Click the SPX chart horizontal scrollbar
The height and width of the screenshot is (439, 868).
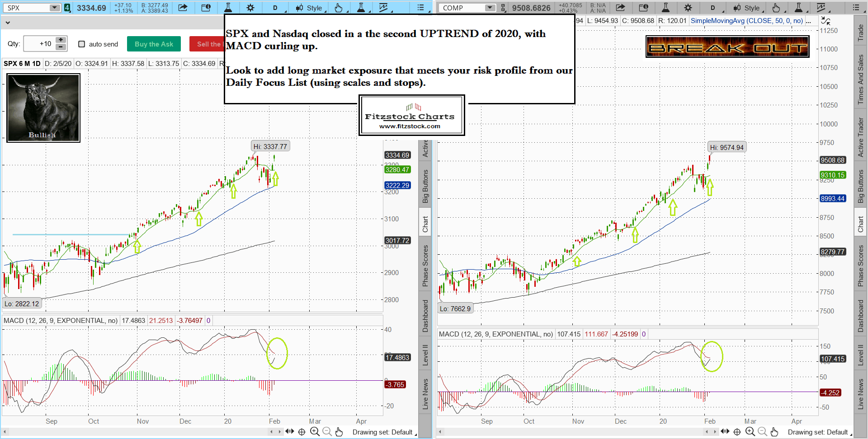(136, 432)
